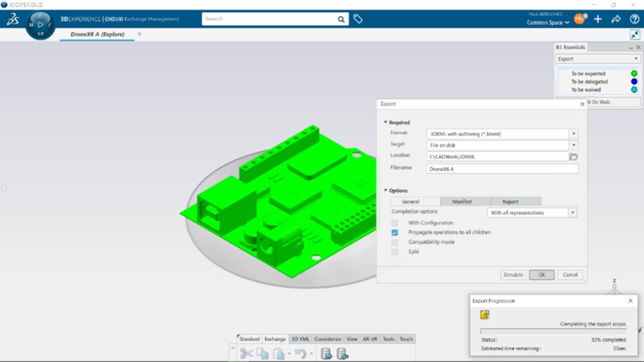Click the tag icon beside search
The height and width of the screenshot is (362, 644).
pos(358,19)
